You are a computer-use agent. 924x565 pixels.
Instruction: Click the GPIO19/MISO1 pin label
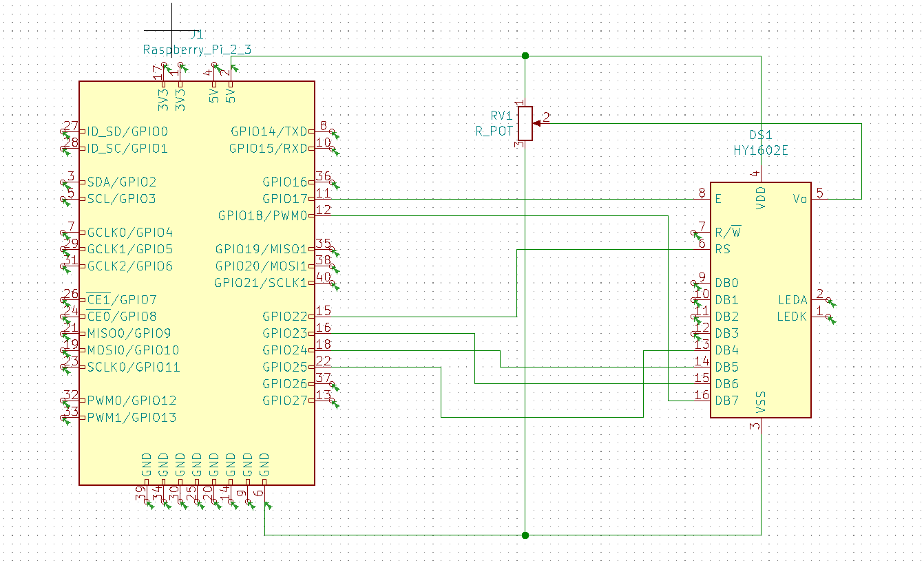pyautogui.click(x=262, y=249)
